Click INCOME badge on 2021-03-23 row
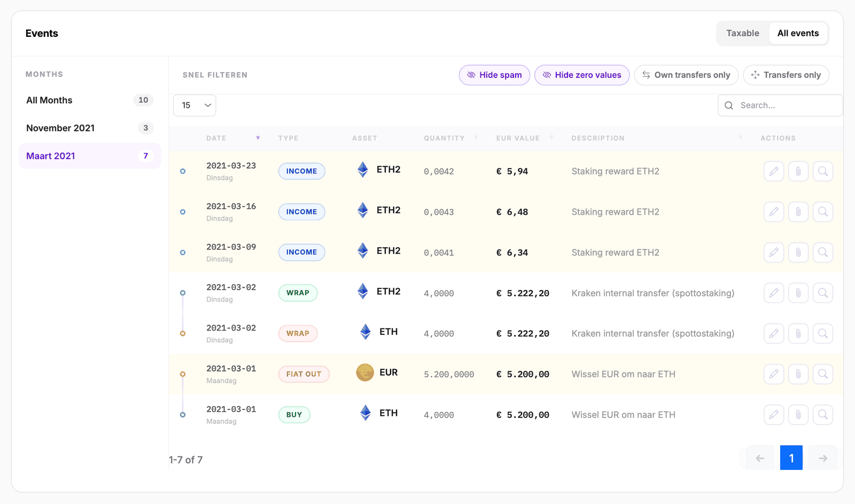This screenshot has width=855, height=504. [301, 171]
